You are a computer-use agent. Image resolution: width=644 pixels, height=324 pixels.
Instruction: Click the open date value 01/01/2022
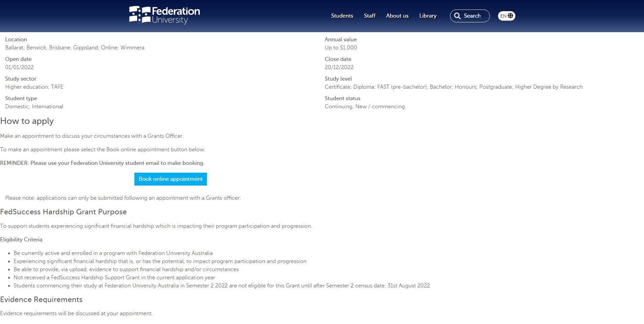(x=19, y=67)
